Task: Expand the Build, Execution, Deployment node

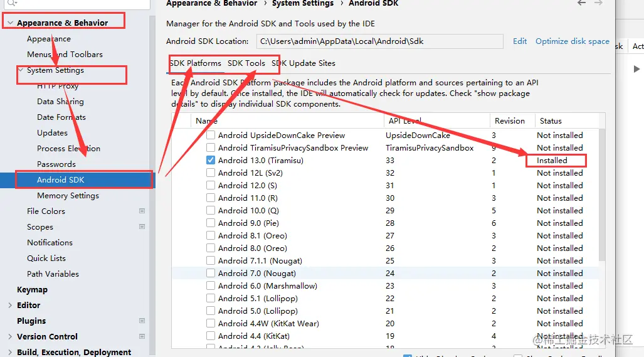Action: 10,352
